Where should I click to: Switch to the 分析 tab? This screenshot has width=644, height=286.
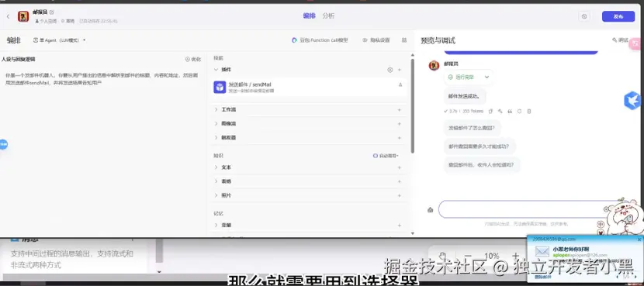(x=328, y=16)
